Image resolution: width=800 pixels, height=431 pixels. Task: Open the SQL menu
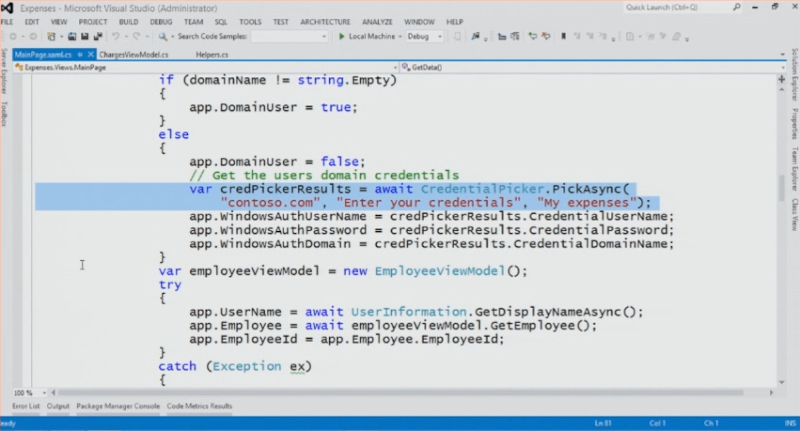pyautogui.click(x=221, y=22)
